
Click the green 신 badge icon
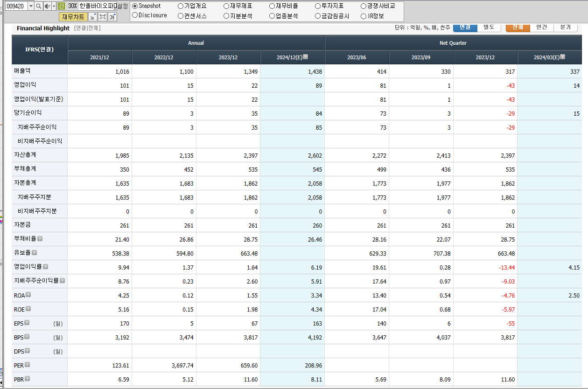pos(61,6)
